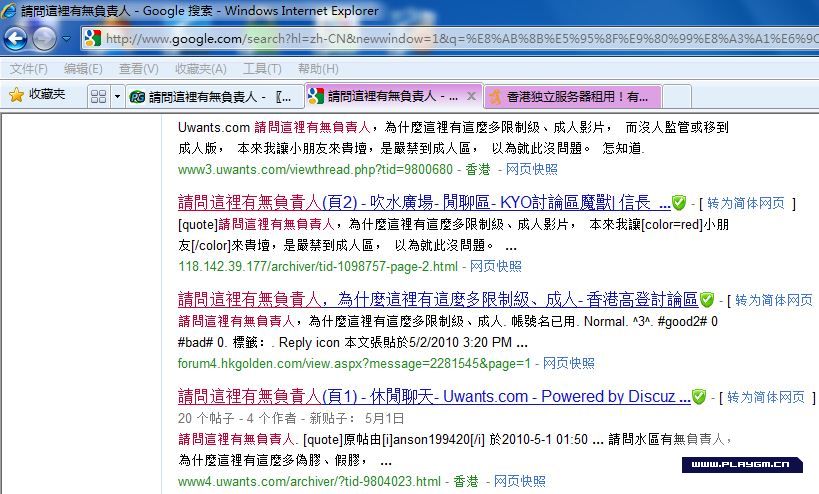Image resolution: width=819 pixels, height=494 pixels.
Task: Click the 118.142.39.177/archiver green URL text
Action: [318, 266]
